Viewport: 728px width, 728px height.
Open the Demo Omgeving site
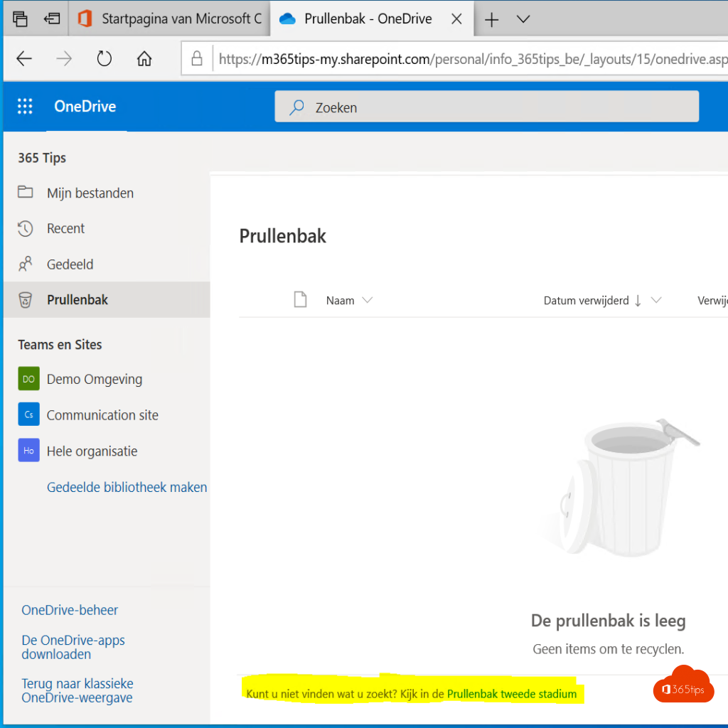(95, 379)
